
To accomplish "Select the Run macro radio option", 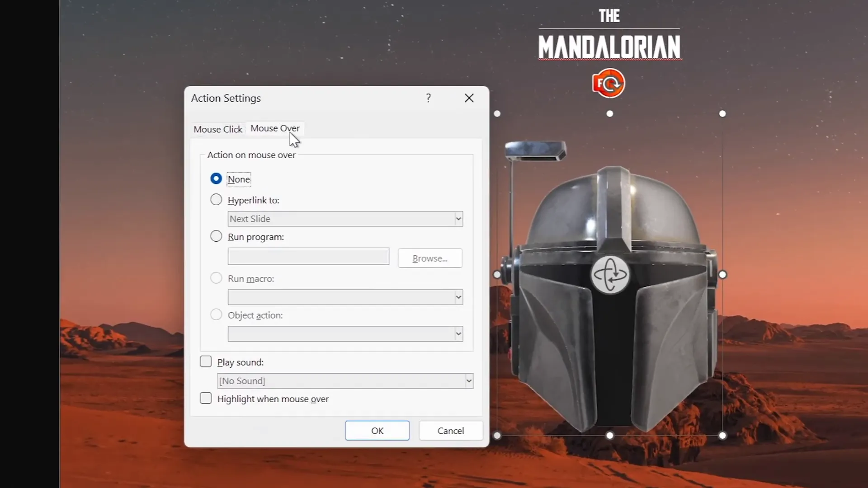I will (216, 278).
